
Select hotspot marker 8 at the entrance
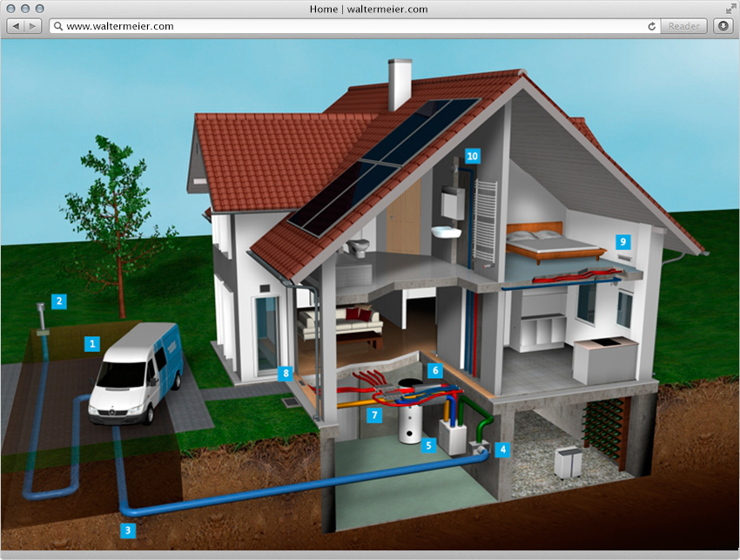(286, 374)
